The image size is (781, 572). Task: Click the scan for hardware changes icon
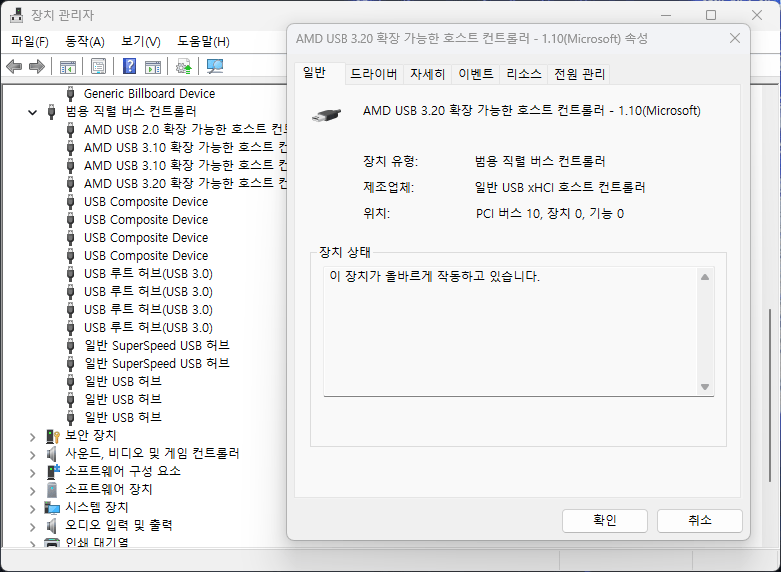click(x=214, y=67)
